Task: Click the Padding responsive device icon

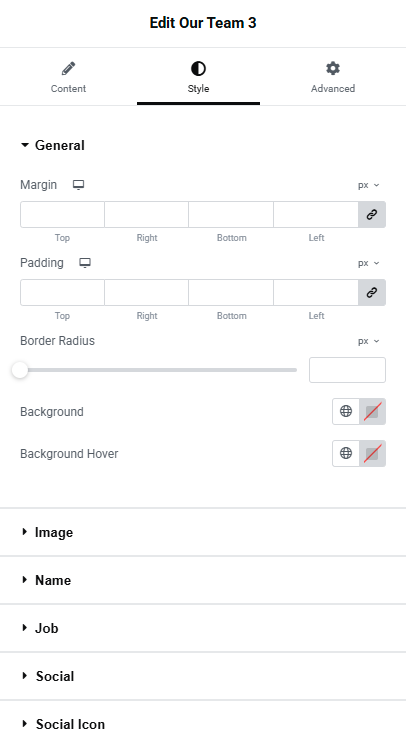Action: pyautogui.click(x=85, y=263)
